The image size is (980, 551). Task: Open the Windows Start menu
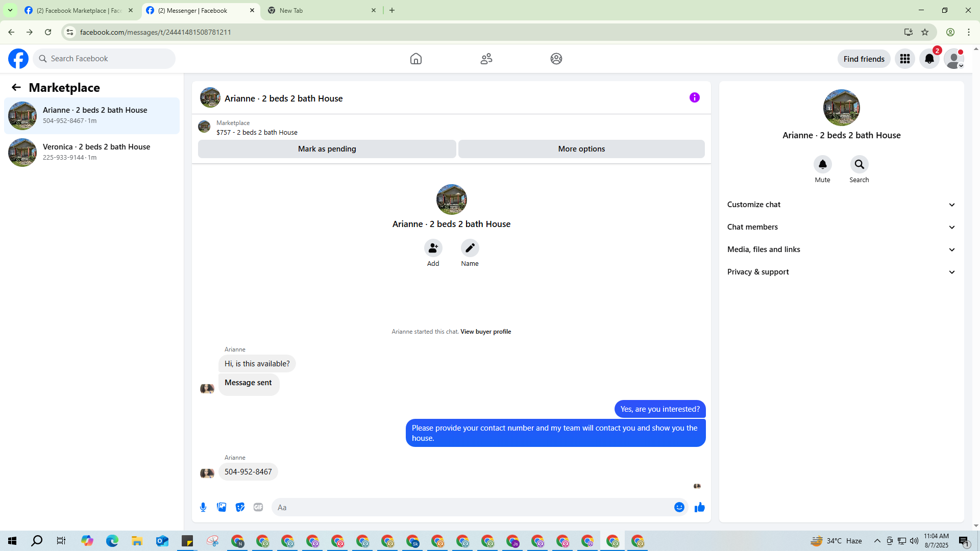point(12,541)
